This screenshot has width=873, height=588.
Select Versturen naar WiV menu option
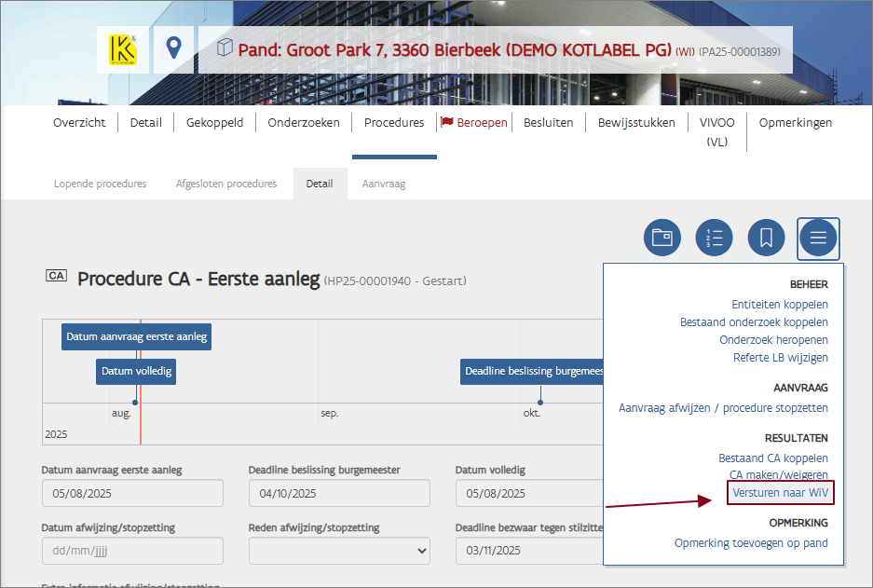tap(780, 492)
